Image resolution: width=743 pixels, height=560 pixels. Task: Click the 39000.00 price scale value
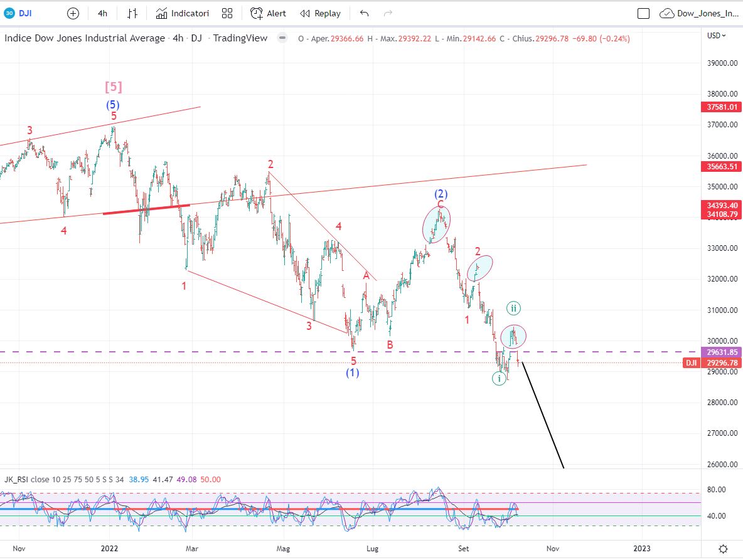tap(722, 63)
